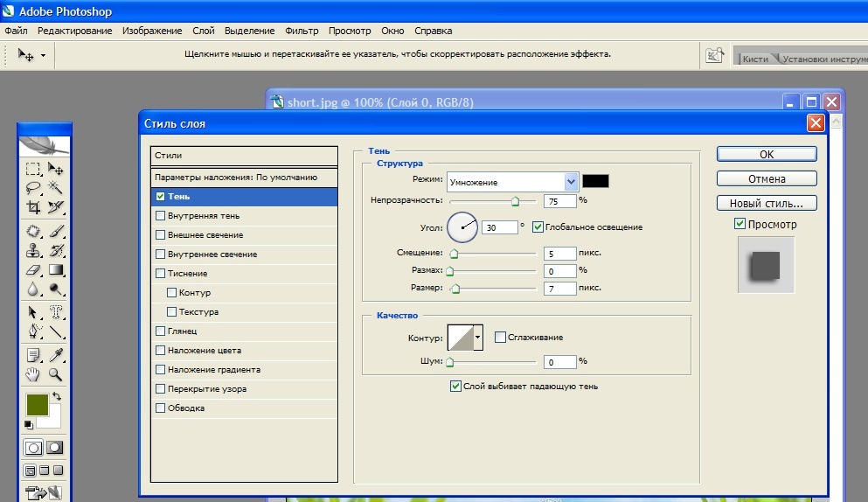
Task: Open the Режим blend mode dropdown
Action: pyautogui.click(x=572, y=182)
